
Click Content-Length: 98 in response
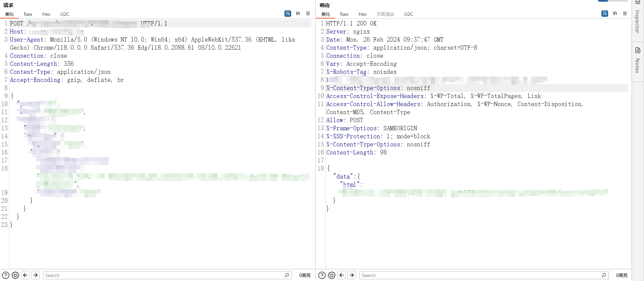tap(357, 152)
